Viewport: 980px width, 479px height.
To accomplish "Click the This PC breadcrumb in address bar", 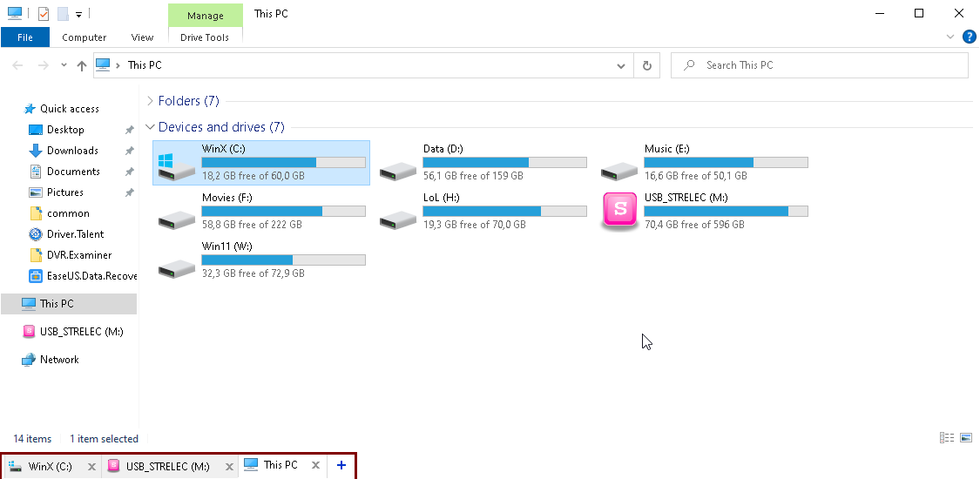I will (x=145, y=65).
